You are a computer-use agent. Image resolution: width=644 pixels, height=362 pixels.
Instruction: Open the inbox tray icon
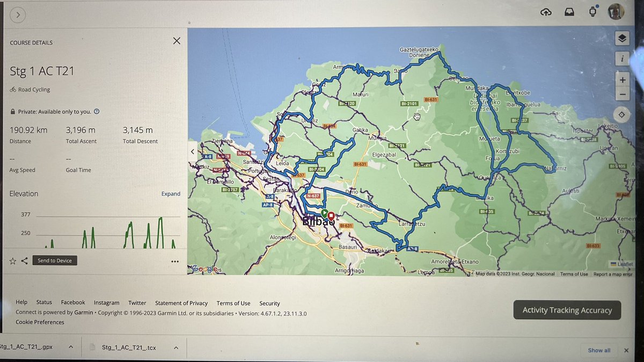570,12
